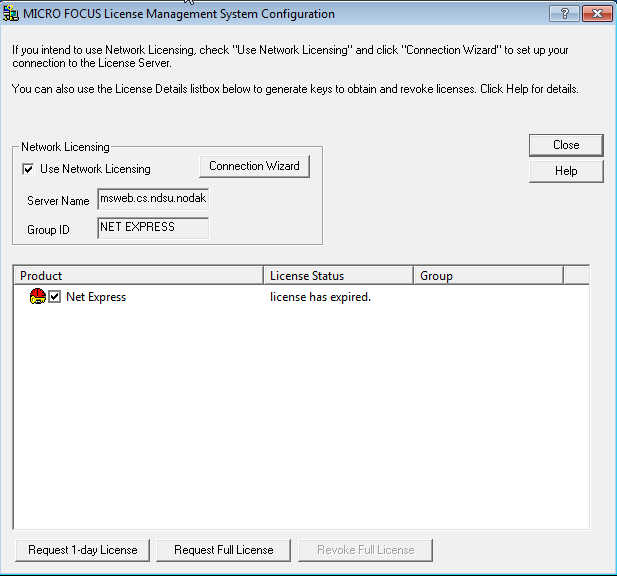Screen dimensions: 617x576
Task: Open the Connection Wizard
Action: (x=254, y=166)
